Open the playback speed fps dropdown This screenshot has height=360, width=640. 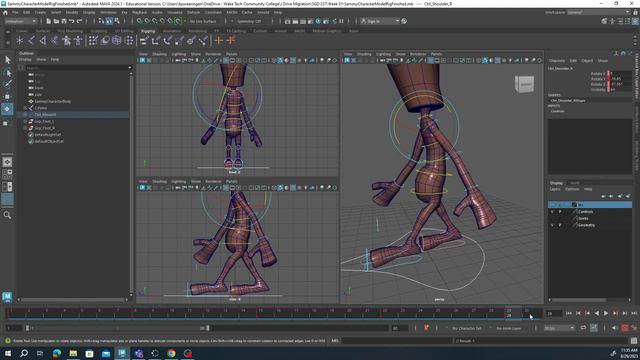pos(559,328)
